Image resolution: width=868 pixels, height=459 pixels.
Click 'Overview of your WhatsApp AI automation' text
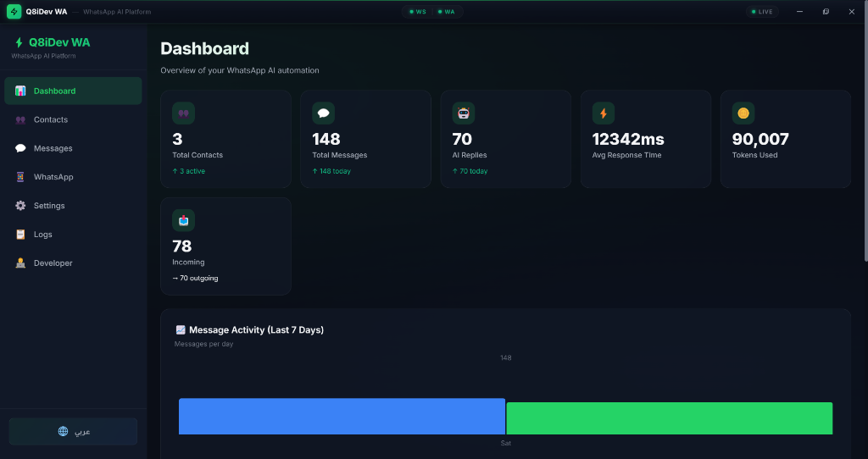pyautogui.click(x=240, y=70)
